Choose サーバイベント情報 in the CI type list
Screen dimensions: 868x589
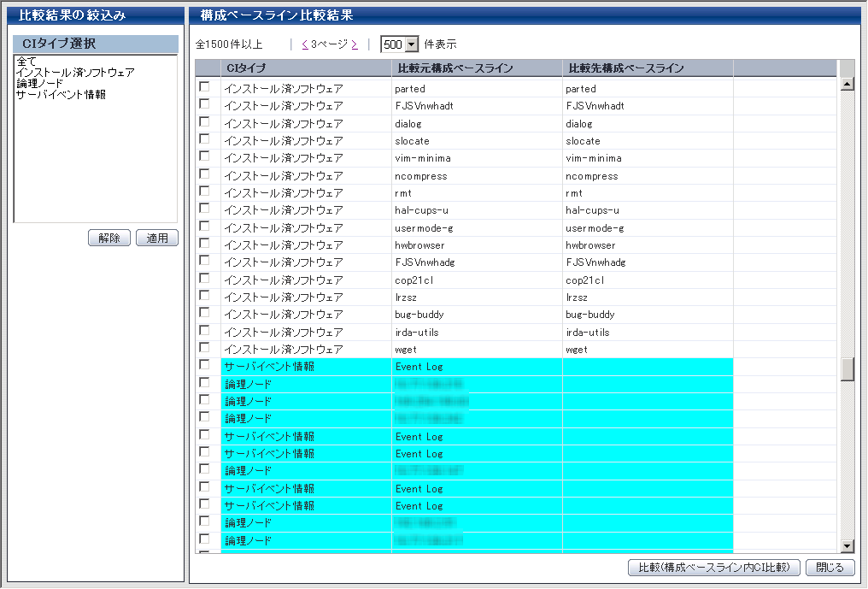(61, 95)
